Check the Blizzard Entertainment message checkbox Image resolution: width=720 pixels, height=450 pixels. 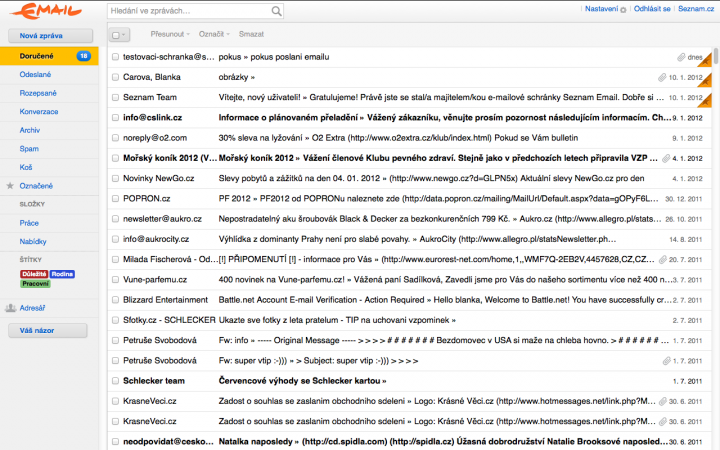115,300
